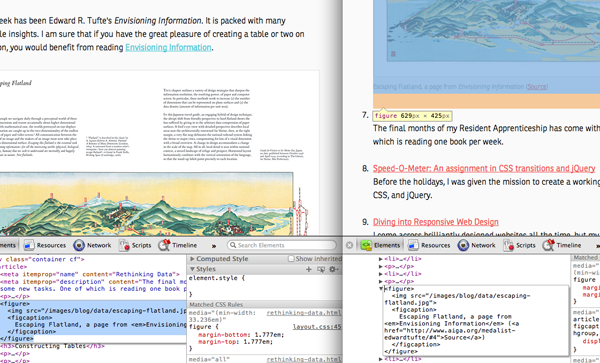This screenshot has height=363, width=600.
Task: Open Timeline panel in right inspector
Action: (562, 245)
